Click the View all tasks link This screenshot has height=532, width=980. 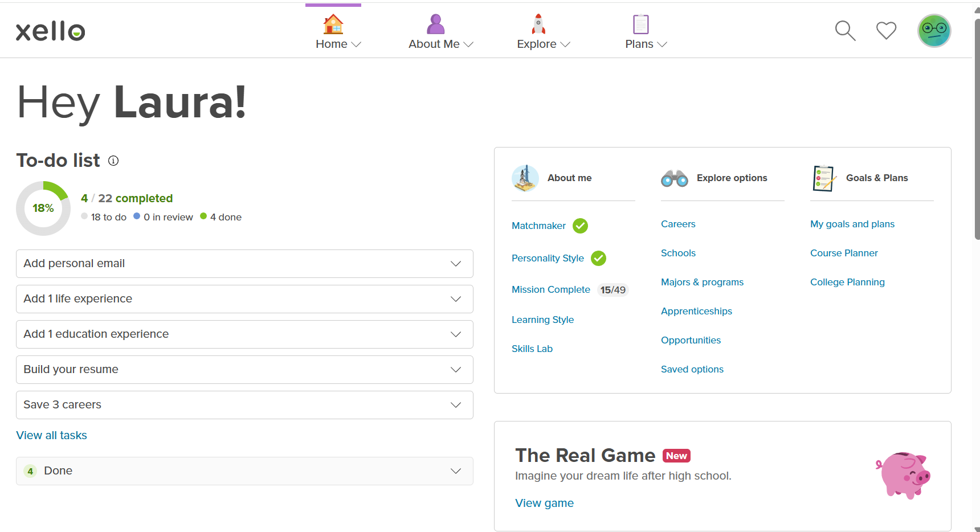point(52,435)
